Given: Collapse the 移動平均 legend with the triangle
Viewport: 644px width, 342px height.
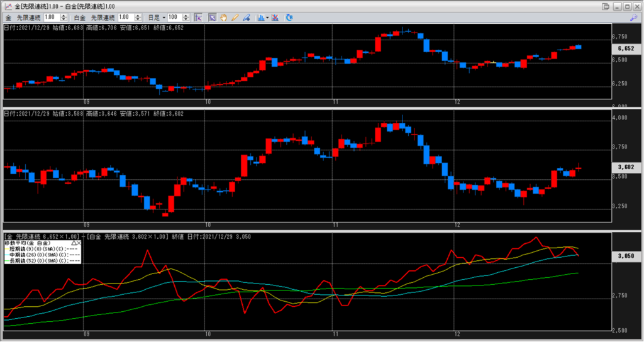Looking at the screenshot, I should pos(72,243).
